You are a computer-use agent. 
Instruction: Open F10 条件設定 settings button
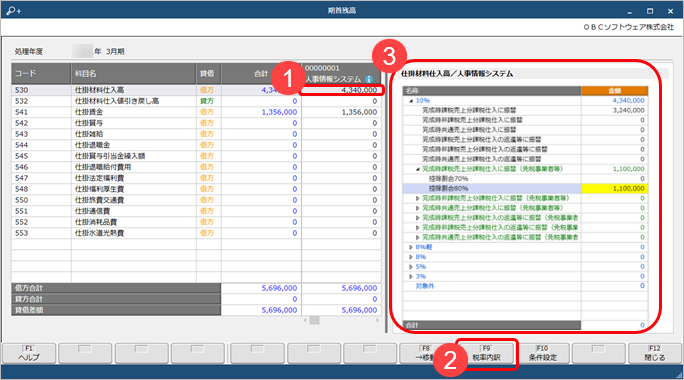543,353
